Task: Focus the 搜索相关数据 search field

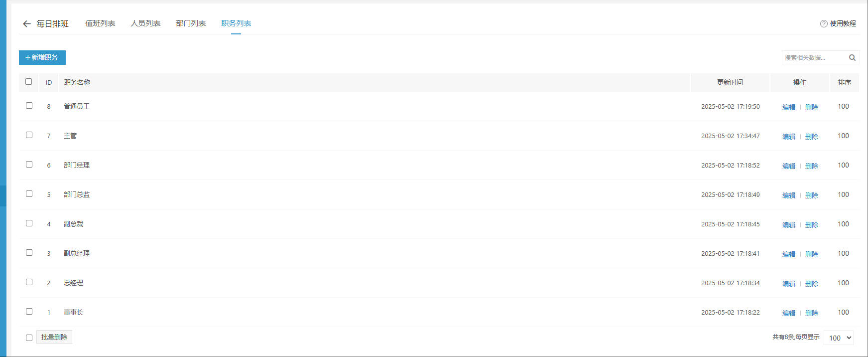Action: click(814, 58)
